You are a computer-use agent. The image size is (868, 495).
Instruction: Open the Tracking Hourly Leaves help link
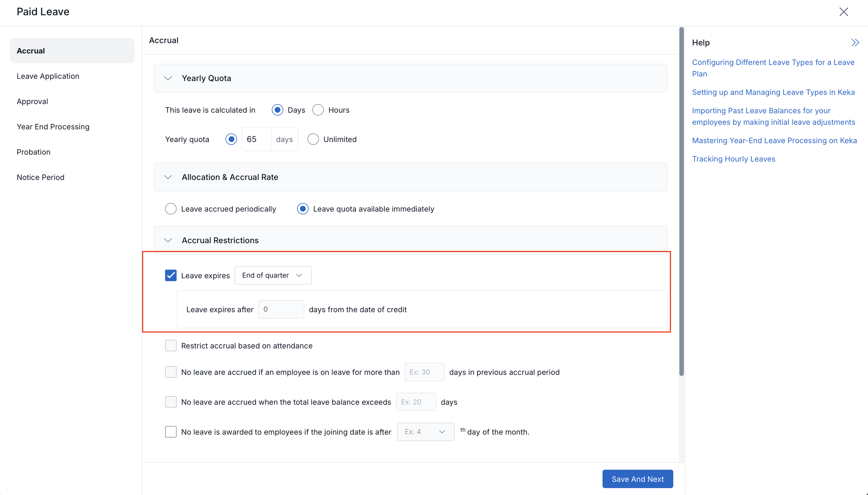[733, 159]
